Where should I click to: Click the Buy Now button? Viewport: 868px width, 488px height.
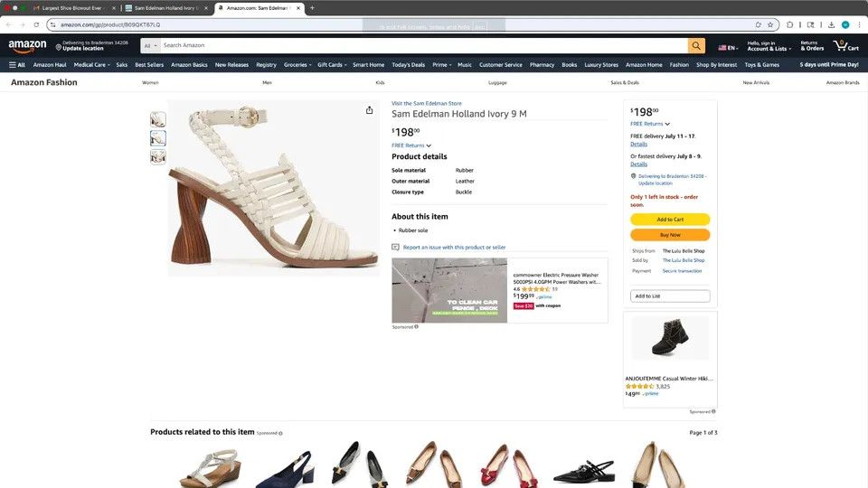(670, 235)
